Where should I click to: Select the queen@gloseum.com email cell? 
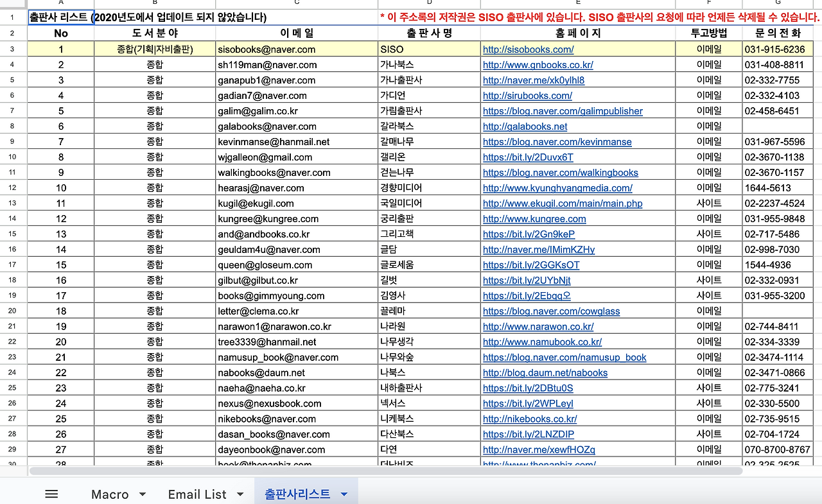[x=297, y=265]
